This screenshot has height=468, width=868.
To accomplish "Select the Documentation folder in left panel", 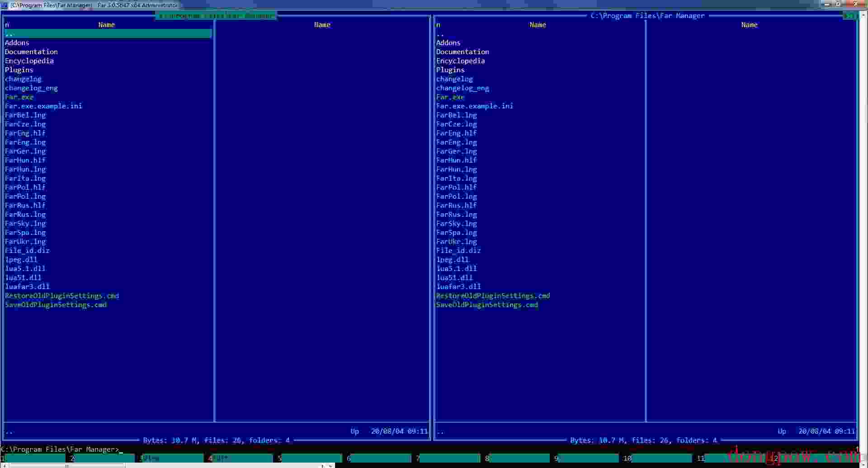I will pos(31,52).
